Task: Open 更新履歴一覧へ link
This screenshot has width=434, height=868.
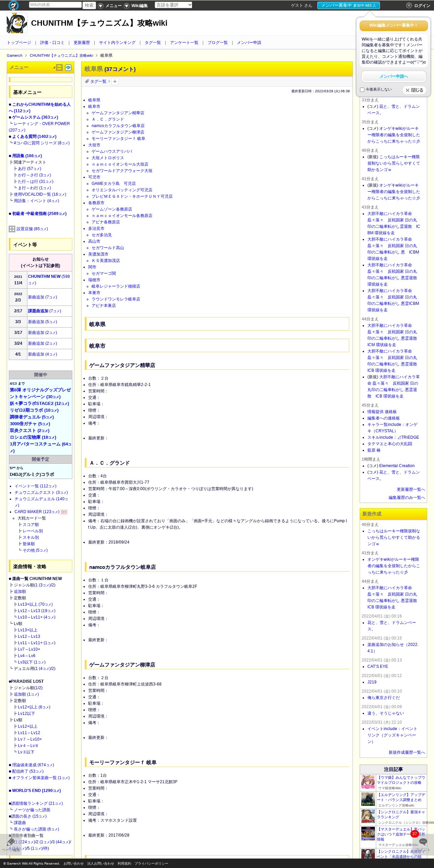Action: (411, 489)
